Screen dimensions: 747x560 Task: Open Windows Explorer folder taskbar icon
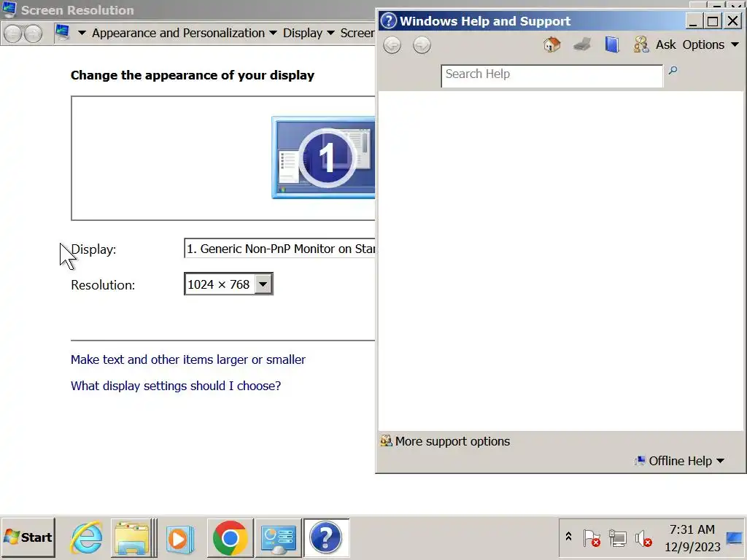pos(133,537)
